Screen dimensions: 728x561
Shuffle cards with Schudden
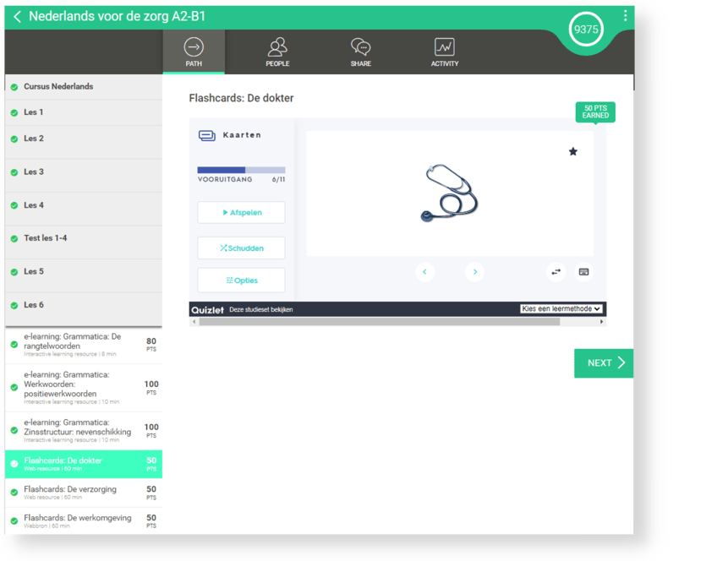pyautogui.click(x=241, y=248)
